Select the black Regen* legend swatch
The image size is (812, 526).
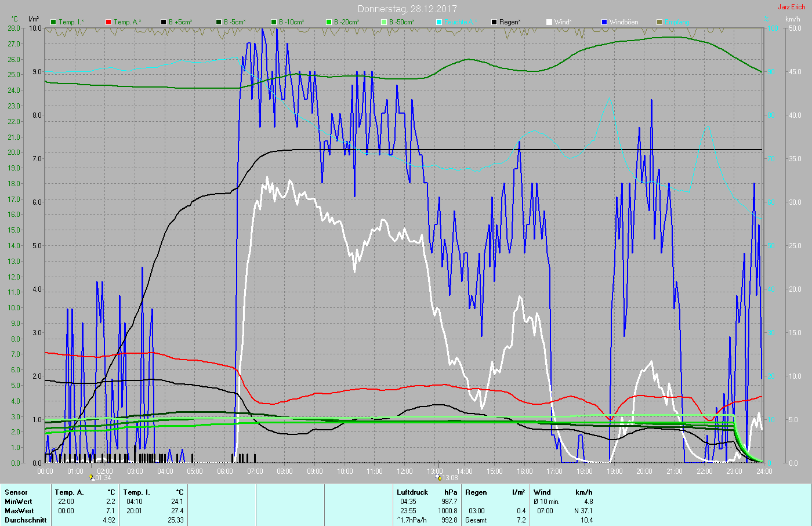(x=494, y=22)
